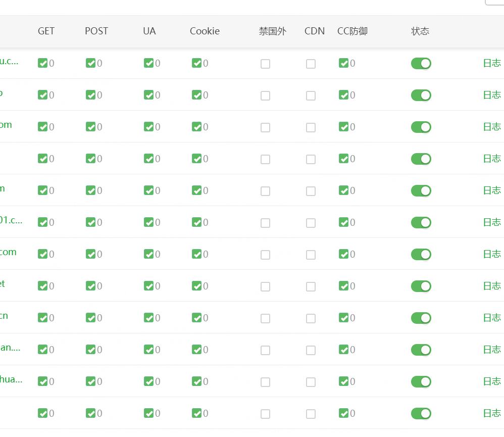
Task: Click the 'CC防御' column header
Action: coord(352,31)
